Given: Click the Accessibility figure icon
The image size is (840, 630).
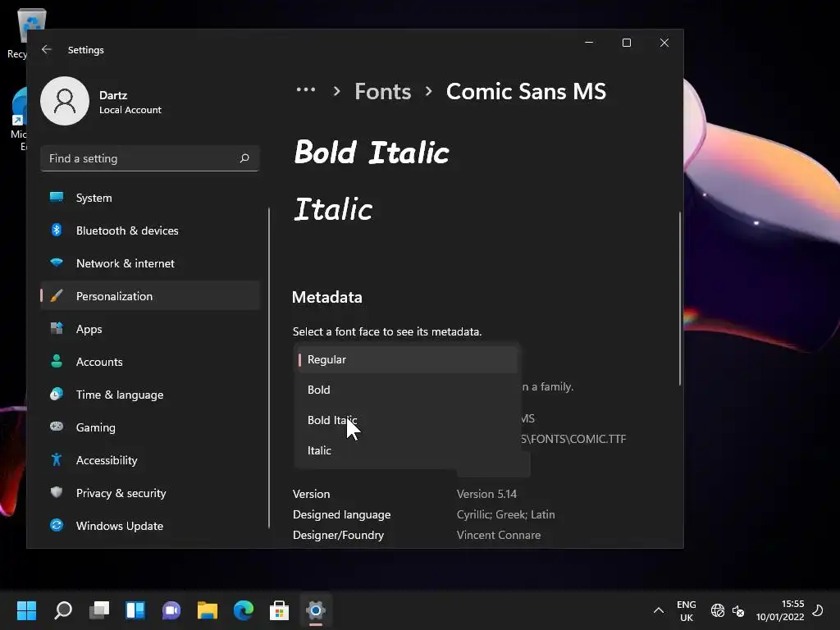Looking at the screenshot, I should point(57,459).
